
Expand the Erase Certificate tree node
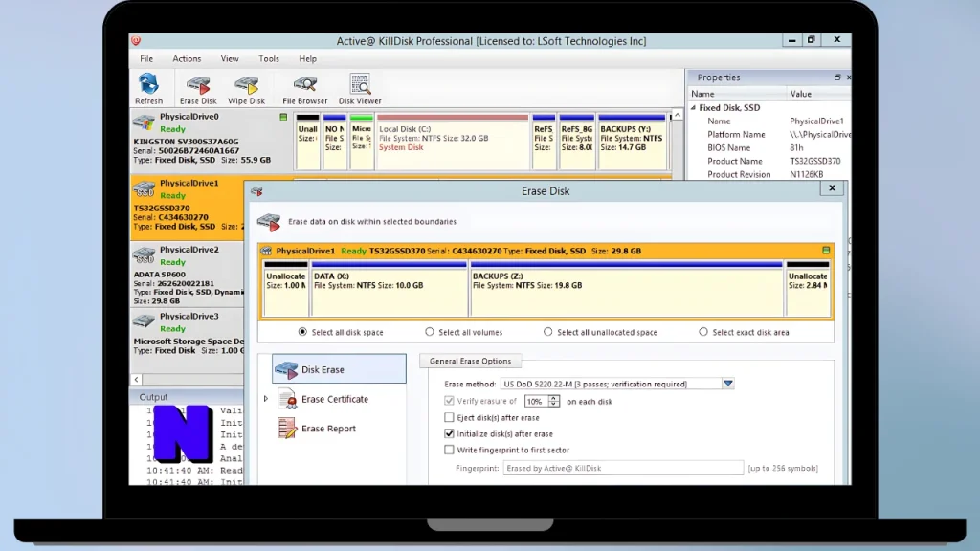click(266, 399)
